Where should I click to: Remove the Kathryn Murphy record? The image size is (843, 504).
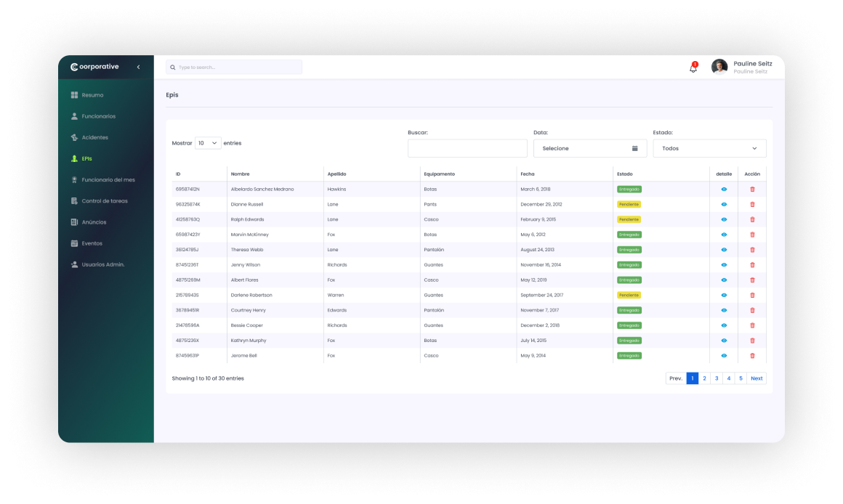[752, 341]
